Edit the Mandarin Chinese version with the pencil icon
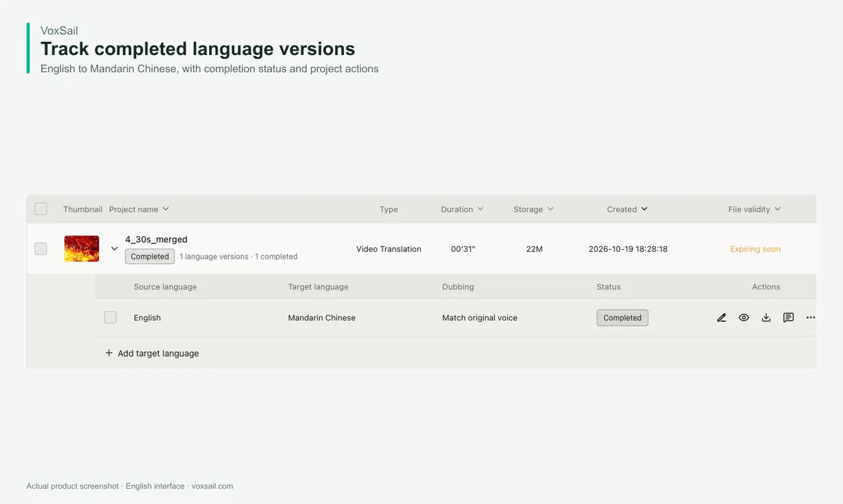 coord(722,318)
